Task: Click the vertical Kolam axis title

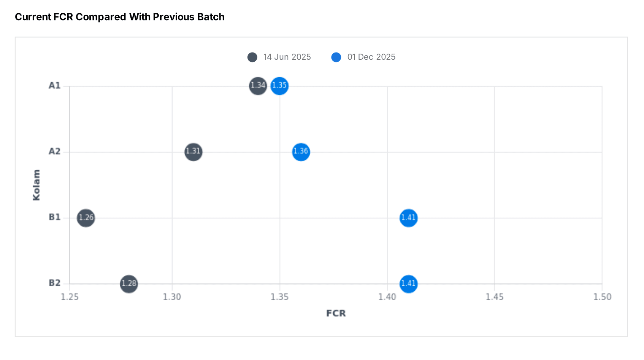Action: [x=36, y=185]
